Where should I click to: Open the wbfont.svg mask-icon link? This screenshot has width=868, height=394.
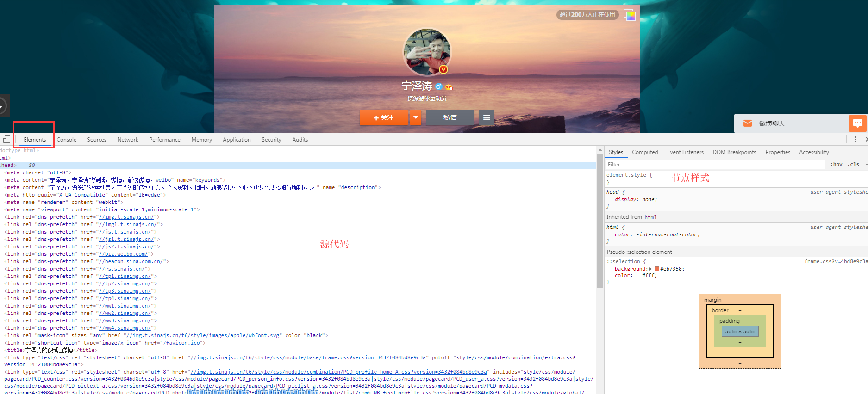(203, 335)
